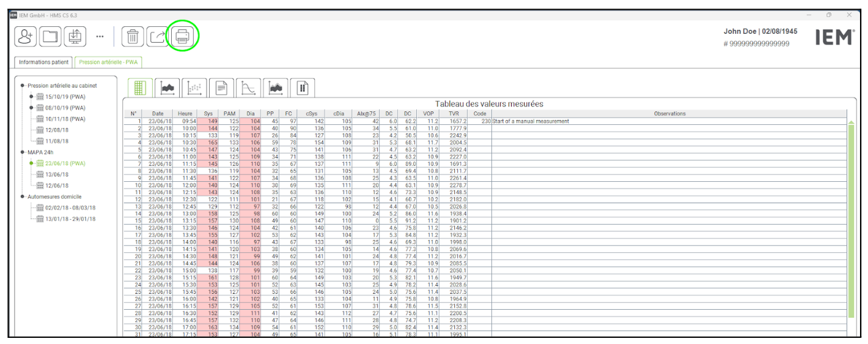Select the measurement table view icon
This screenshot has height=344, width=868.
139,88
